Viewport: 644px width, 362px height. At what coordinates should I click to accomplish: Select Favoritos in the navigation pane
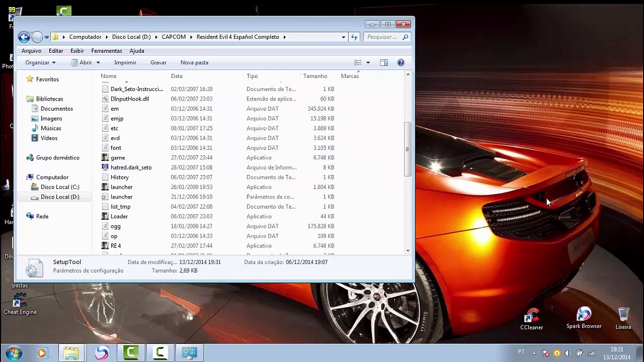click(x=47, y=79)
